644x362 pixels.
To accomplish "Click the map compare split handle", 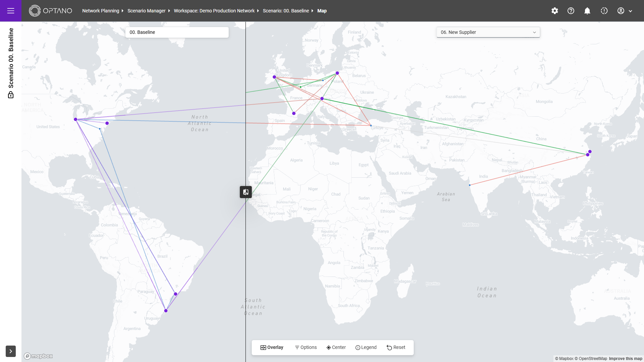I will click(x=246, y=192).
